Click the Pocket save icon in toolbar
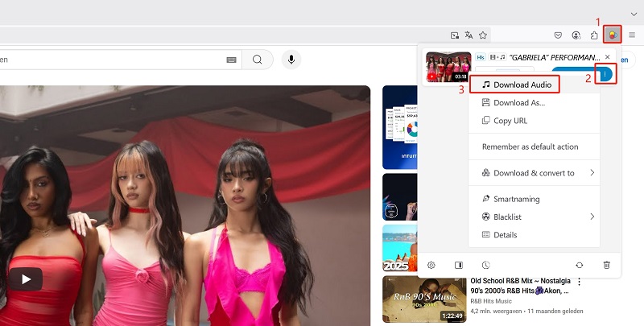644x326 pixels. 558,35
